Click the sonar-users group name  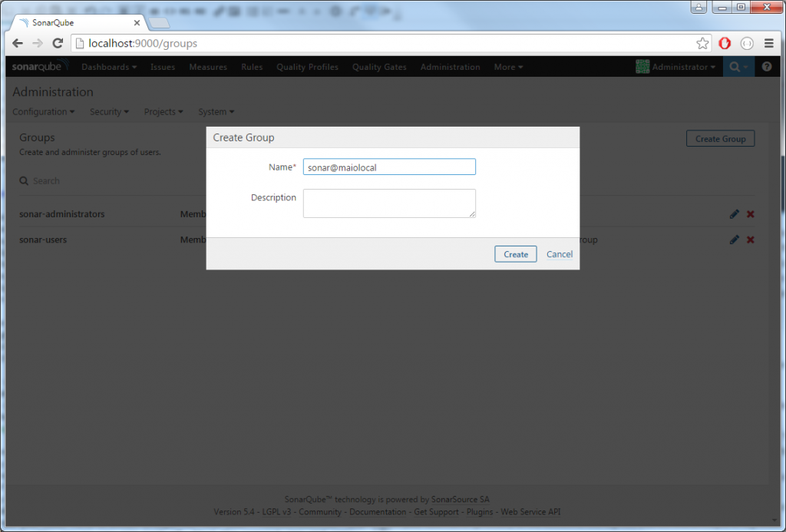pyautogui.click(x=43, y=240)
